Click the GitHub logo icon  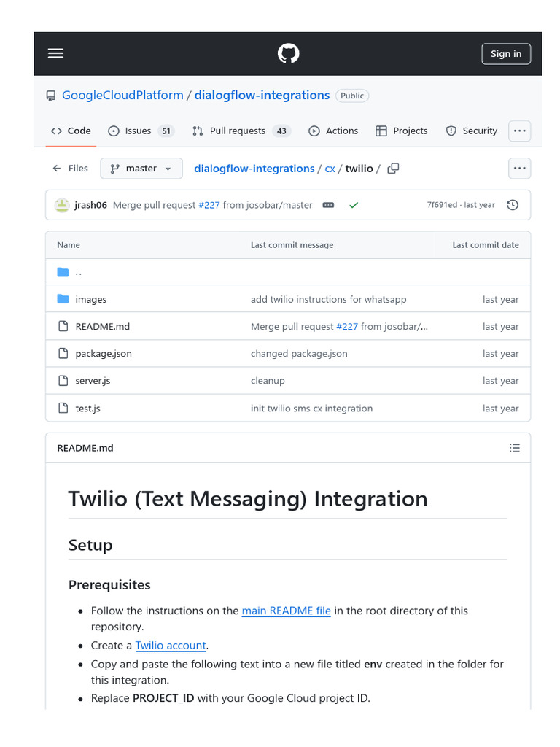tap(288, 53)
